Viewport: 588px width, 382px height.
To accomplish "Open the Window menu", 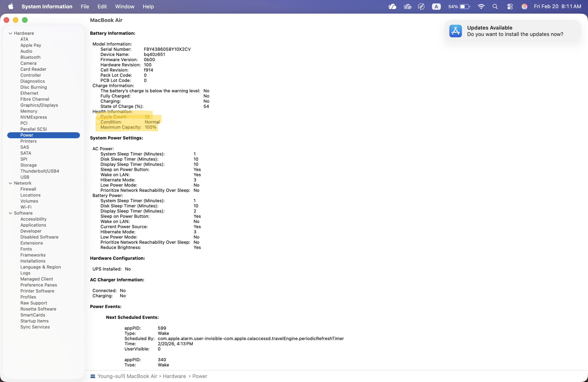I will click(124, 6).
